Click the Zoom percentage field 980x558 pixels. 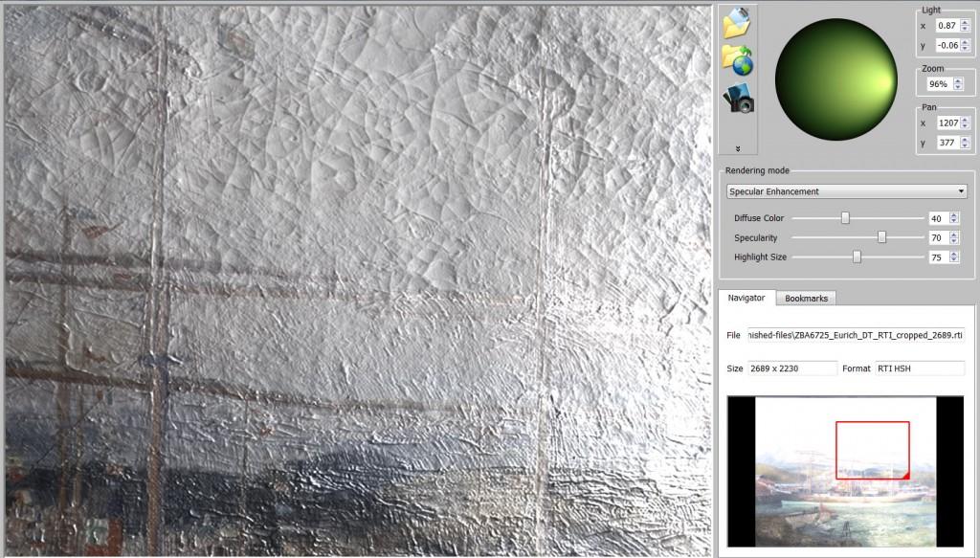(940, 84)
